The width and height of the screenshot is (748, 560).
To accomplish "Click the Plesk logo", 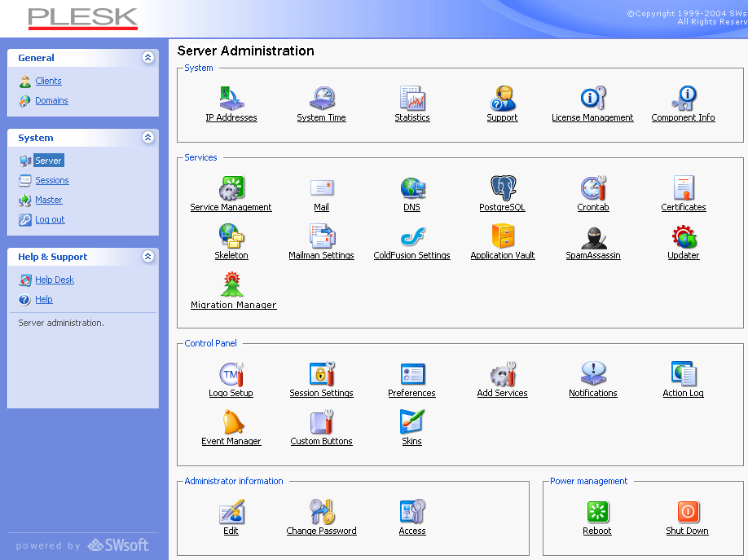I will [x=82, y=19].
